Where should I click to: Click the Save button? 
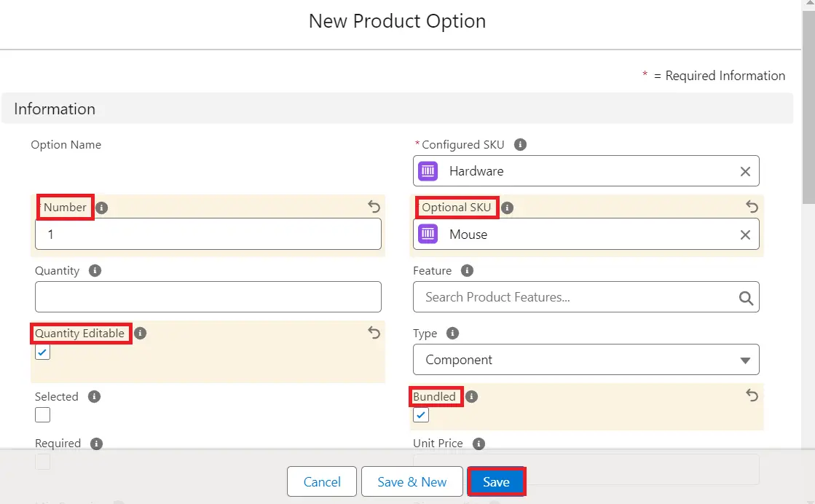pos(496,482)
